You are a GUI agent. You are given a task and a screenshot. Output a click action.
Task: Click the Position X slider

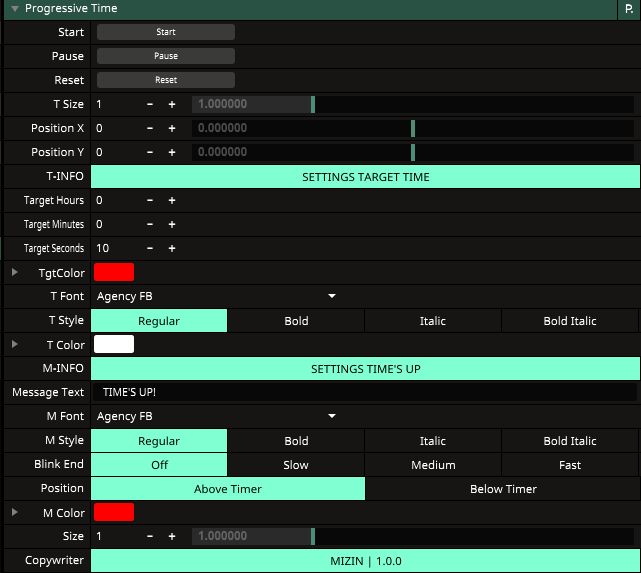[x=413, y=128]
